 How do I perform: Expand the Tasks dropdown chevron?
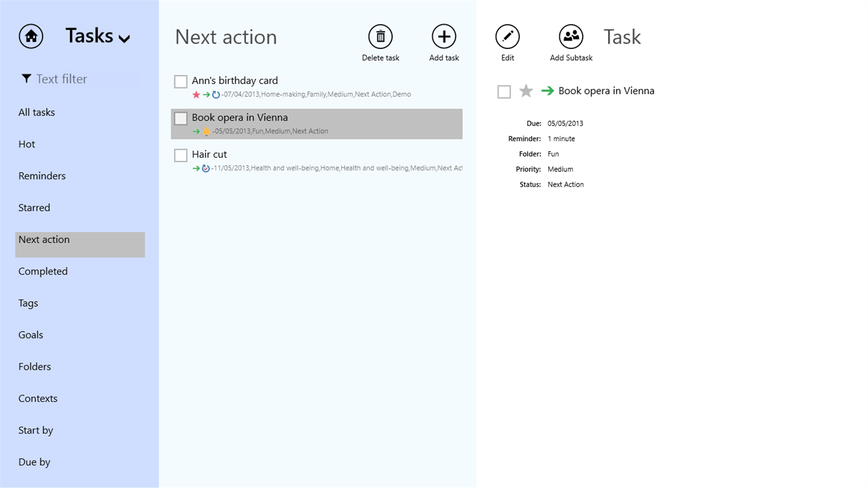coord(124,38)
